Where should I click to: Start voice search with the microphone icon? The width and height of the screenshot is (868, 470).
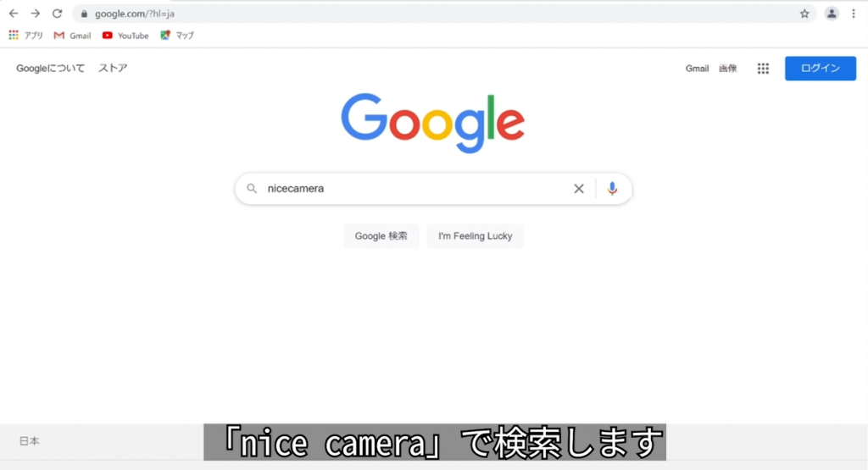612,189
